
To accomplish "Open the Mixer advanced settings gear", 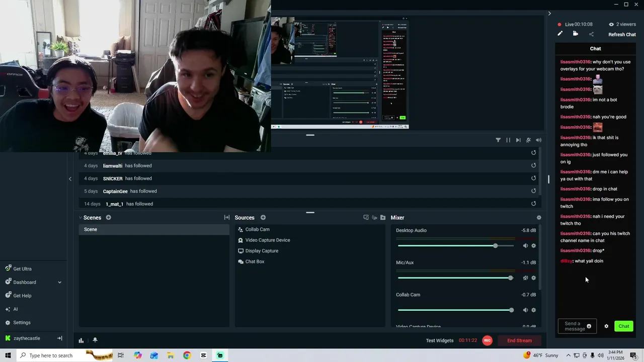I will pyautogui.click(x=539, y=218).
